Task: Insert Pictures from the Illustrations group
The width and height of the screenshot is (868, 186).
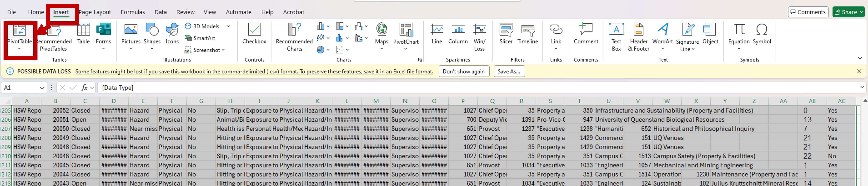Action: tap(131, 36)
